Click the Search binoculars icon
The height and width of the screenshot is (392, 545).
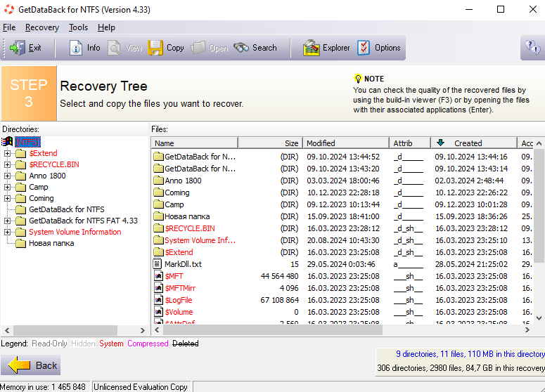click(x=241, y=48)
